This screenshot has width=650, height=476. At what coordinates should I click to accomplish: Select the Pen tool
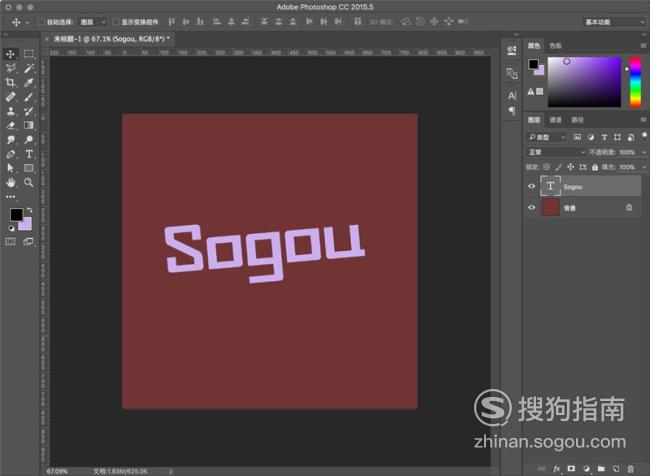pyautogui.click(x=10, y=154)
